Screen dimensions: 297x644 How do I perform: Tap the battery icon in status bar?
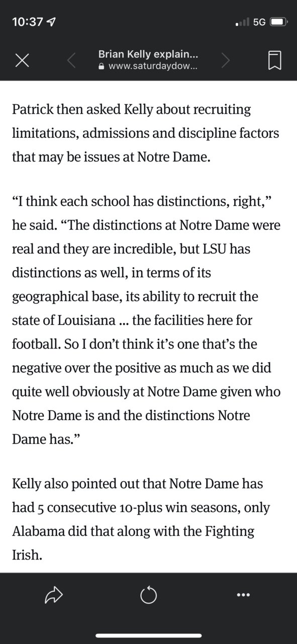278,22
